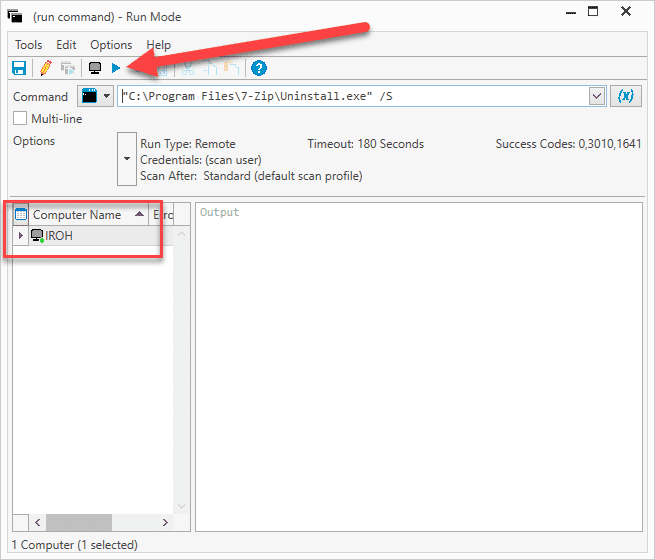Image resolution: width=655 pixels, height=560 pixels.
Task: Expand the IROH row triangle
Action: click(20, 236)
